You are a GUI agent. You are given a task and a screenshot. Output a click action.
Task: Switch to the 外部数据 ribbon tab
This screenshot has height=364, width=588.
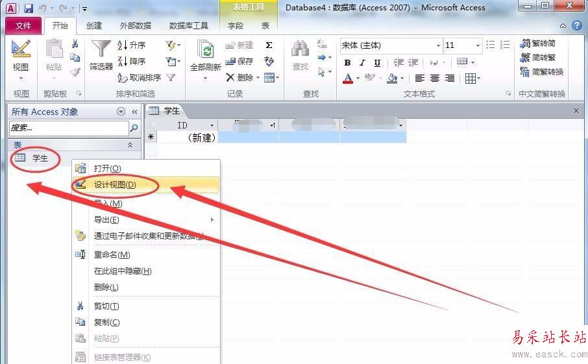tap(136, 25)
